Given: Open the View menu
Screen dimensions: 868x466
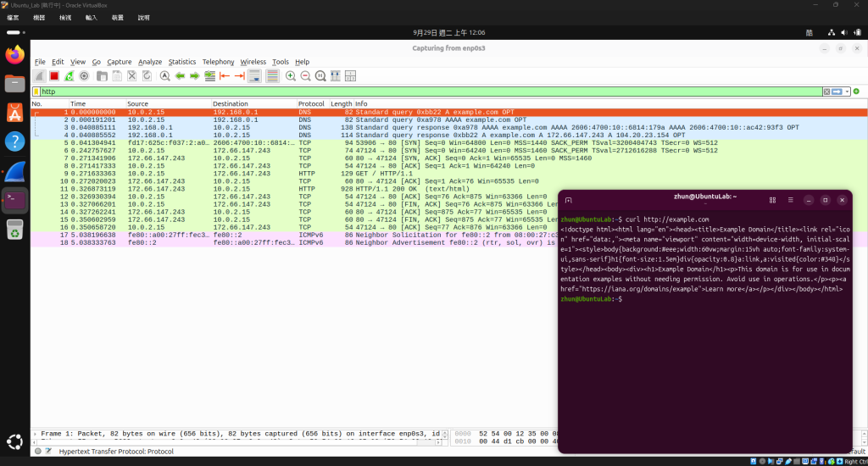Looking at the screenshot, I should click(77, 62).
